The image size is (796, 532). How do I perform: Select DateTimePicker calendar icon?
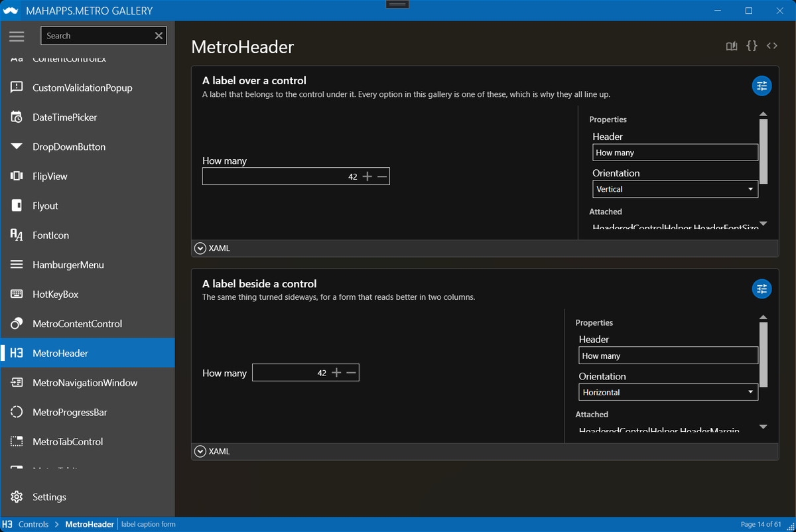click(x=17, y=117)
